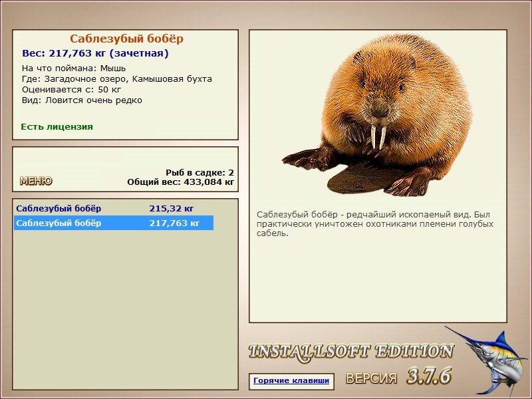The width and height of the screenshot is (532, 399).
Task: Click the ВЕРСИЯ 3.7.6 version label
Action: click(398, 376)
